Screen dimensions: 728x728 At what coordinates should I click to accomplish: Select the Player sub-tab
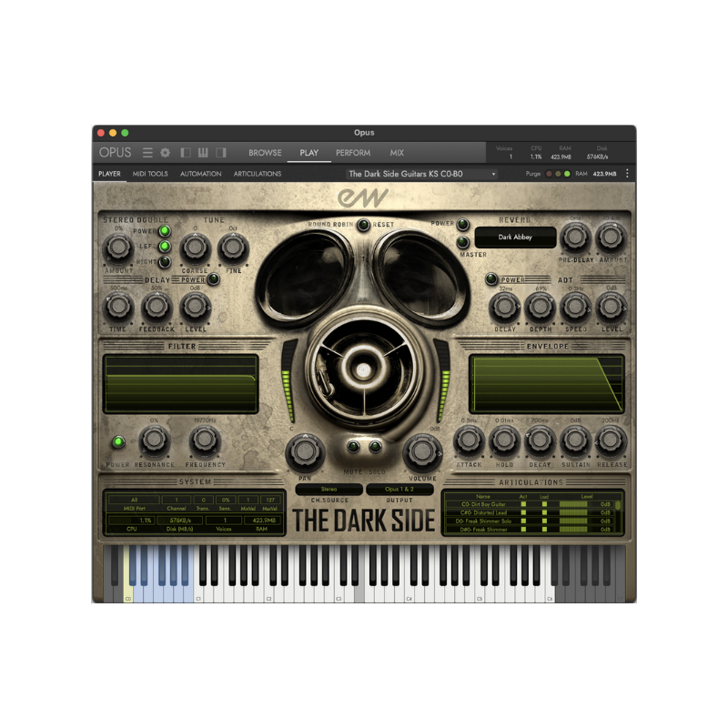(109, 174)
